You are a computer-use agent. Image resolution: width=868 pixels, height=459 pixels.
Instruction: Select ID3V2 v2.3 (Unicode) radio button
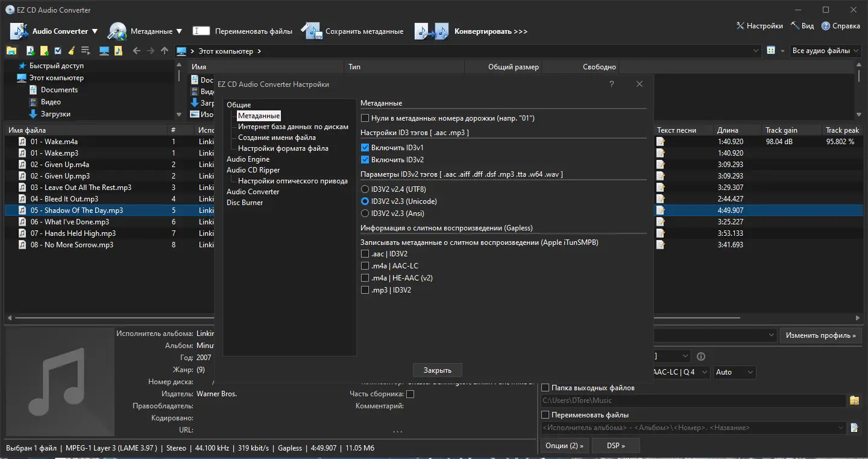[x=365, y=201]
